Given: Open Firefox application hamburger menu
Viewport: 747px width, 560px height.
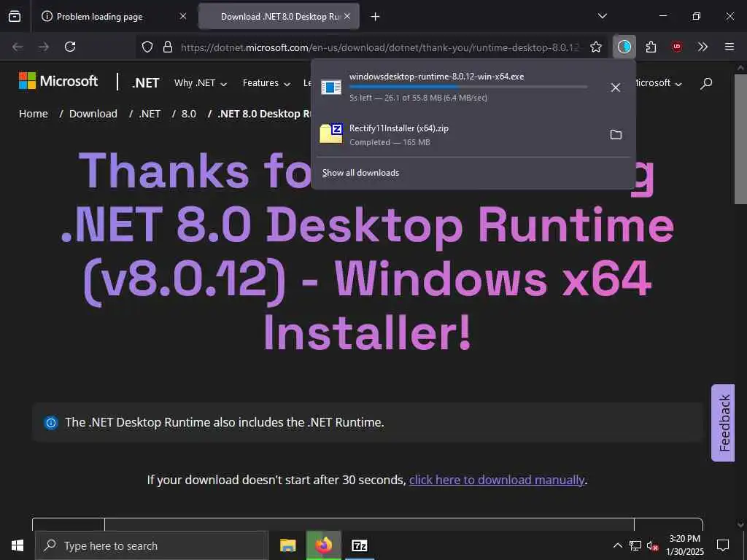Looking at the screenshot, I should (729, 47).
